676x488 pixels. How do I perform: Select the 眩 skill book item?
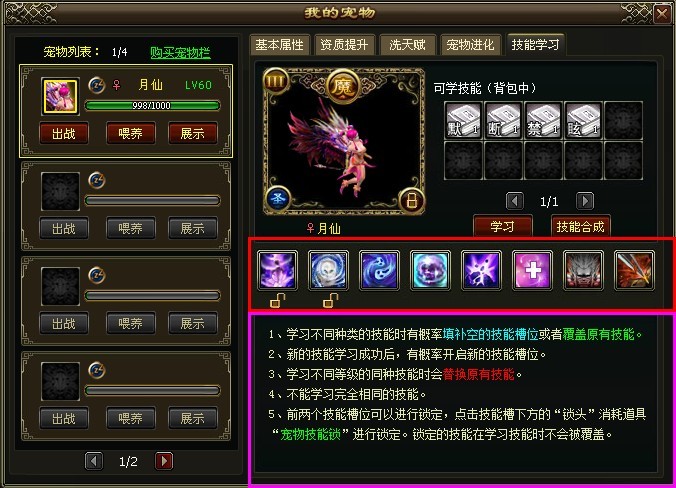(x=583, y=120)
